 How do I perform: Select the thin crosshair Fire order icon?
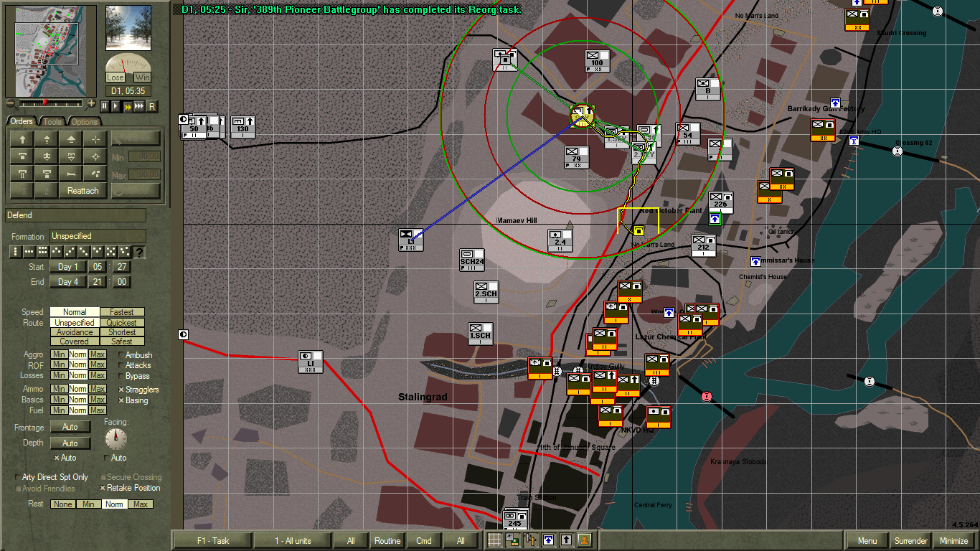point(95,139)
